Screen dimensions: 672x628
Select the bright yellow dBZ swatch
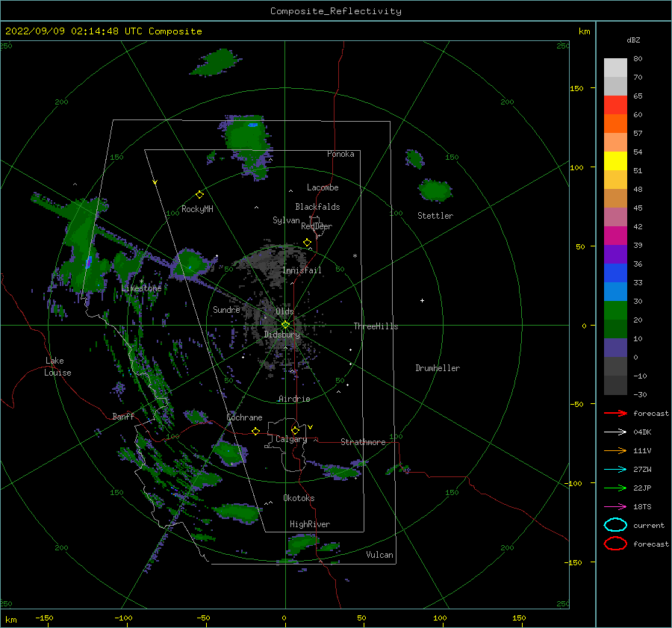click(x=615, y=161)
